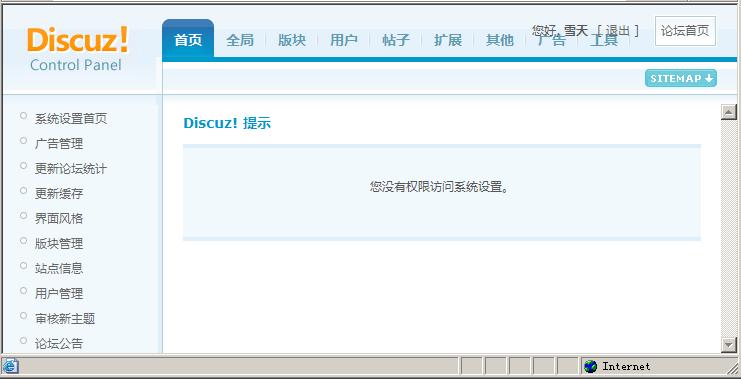Switch to the 全局 tab
The width and height of the screenshot is (741, 379).
240,40
